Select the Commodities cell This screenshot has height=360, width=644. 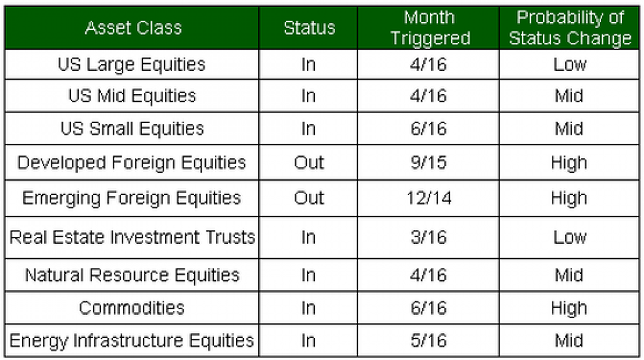click(132, 307)
